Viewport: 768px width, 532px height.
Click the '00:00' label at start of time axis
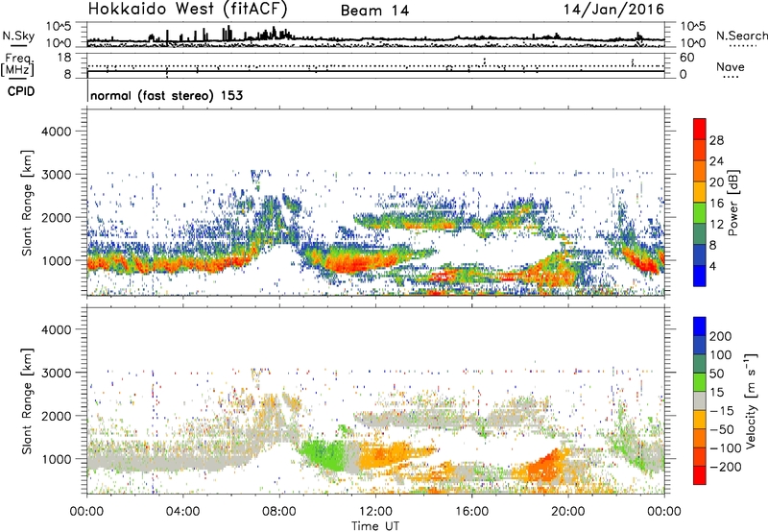click(86, 512)
